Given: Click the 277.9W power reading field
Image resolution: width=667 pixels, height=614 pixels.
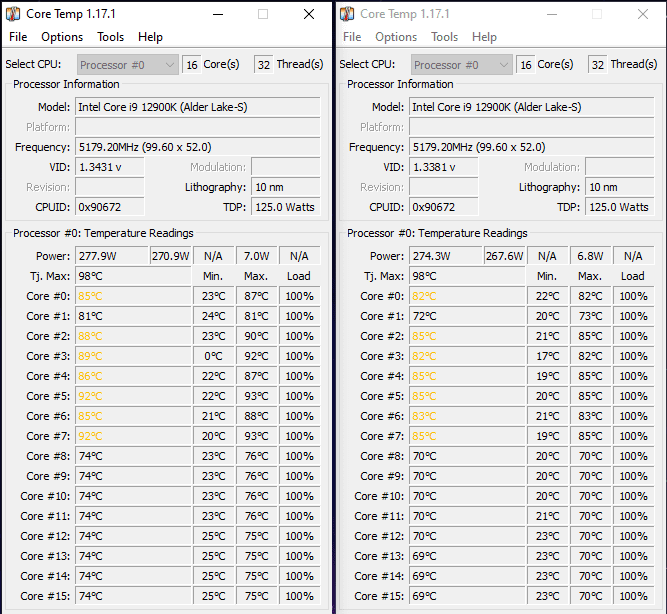Looking at the screenshot, I should coord(111,256).
